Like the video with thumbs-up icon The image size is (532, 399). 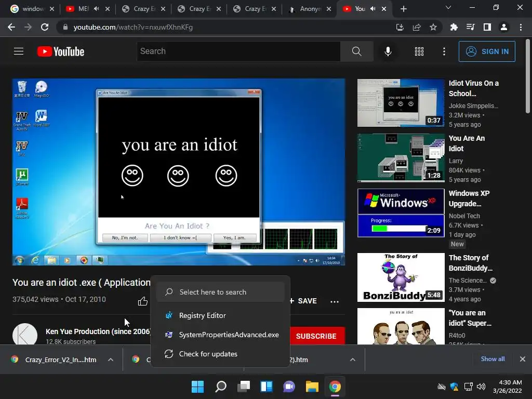coord(142,301)
